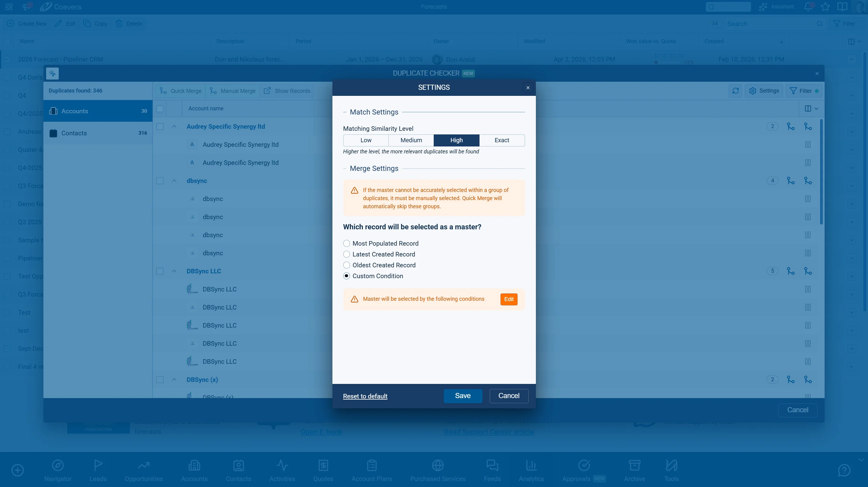Check the Audrey Specific Synergy ltd group checkbox

160,127
